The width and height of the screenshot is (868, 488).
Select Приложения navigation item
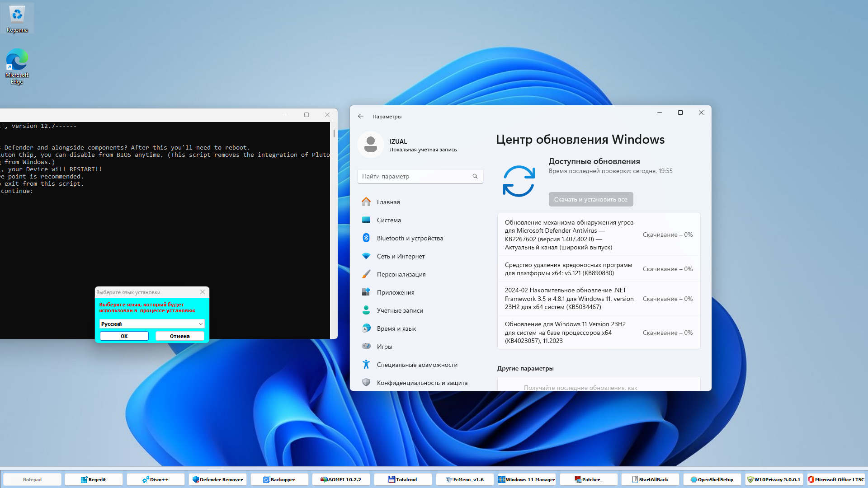[x=420, y=292]
